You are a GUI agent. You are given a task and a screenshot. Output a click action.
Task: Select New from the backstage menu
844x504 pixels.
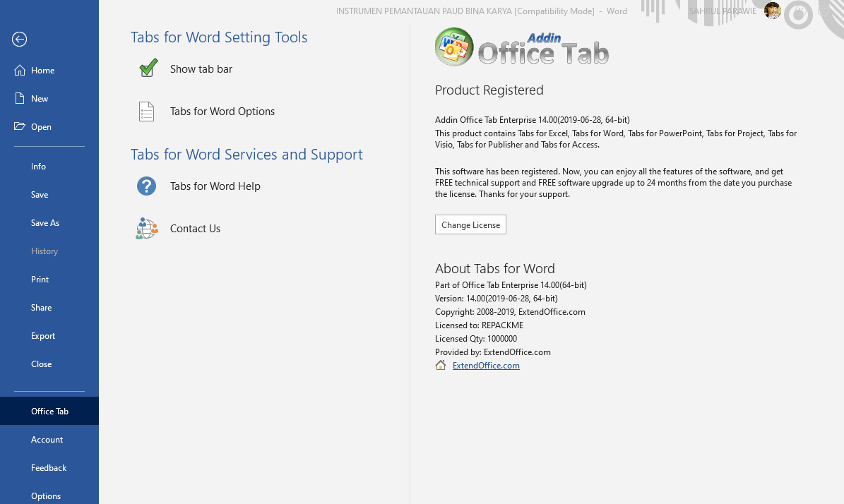coord(49,98)
